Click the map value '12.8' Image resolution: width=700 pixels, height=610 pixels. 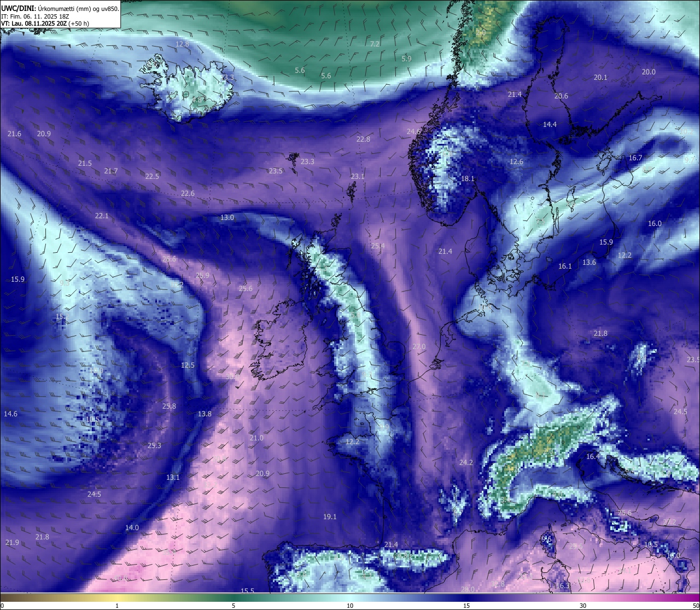(182, 44)
